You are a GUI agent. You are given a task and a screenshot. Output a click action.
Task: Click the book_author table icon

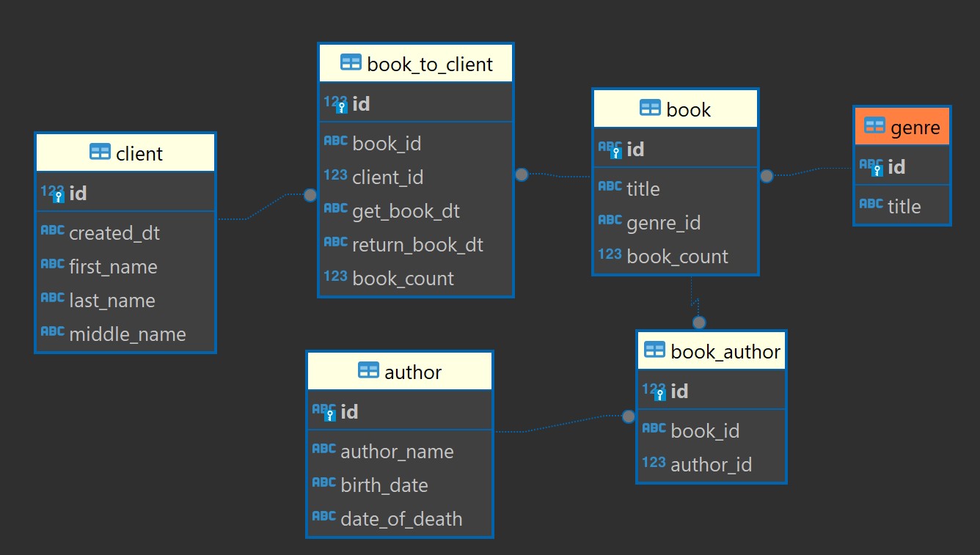(x=654, y=350)
